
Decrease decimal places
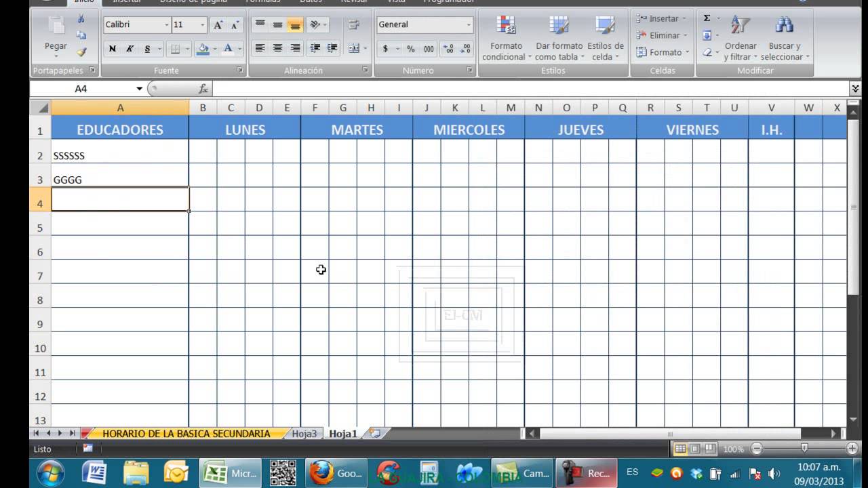[x=465, y=49]
